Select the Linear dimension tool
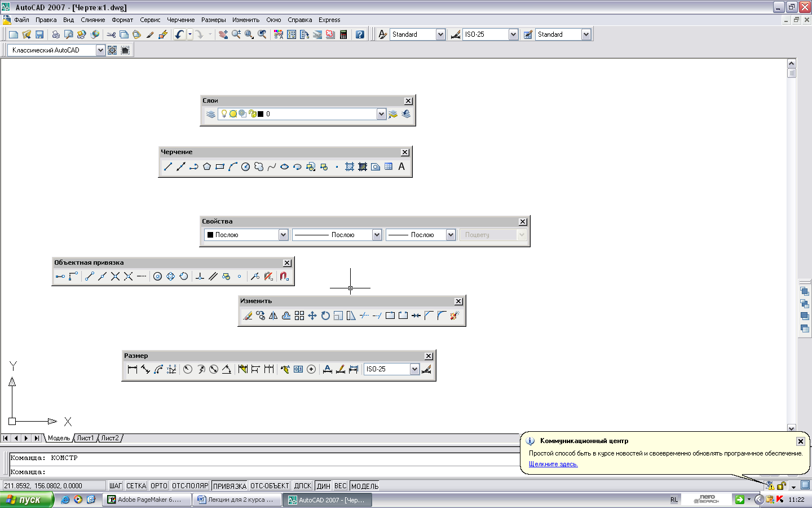 coord(132,369)
